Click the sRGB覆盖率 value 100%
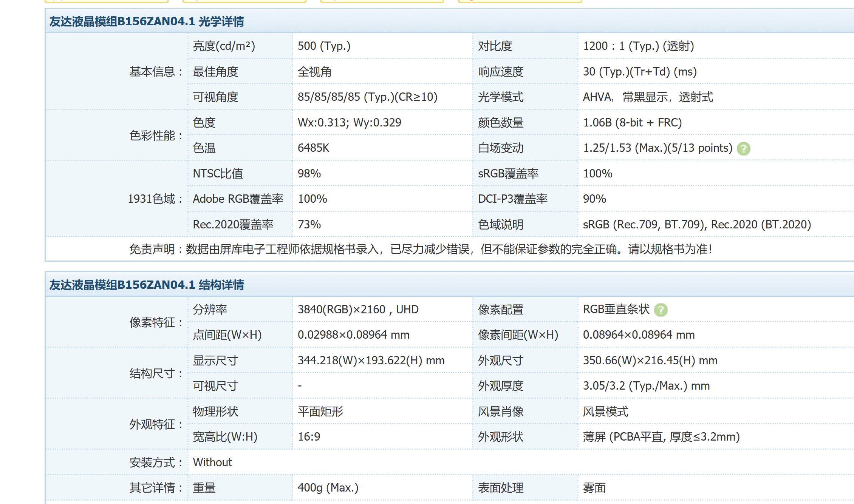The width and height of the screenshot is (854, 504). coord(597,174)
